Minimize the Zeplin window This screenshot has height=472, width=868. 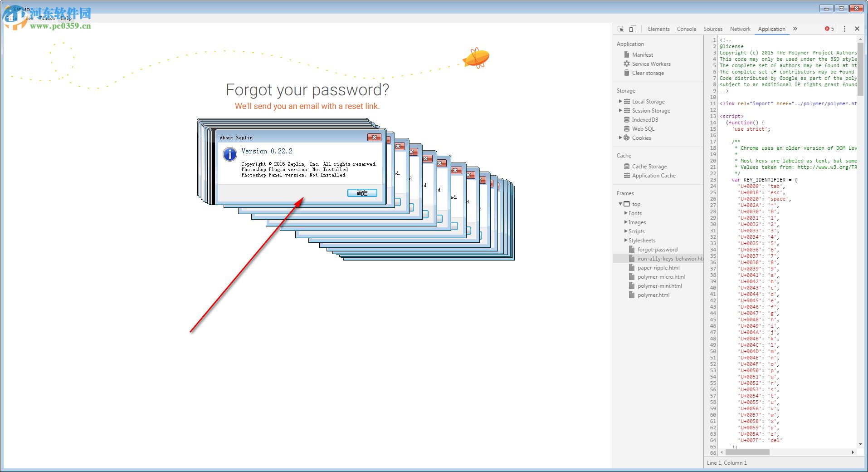[x=827, y=8]
